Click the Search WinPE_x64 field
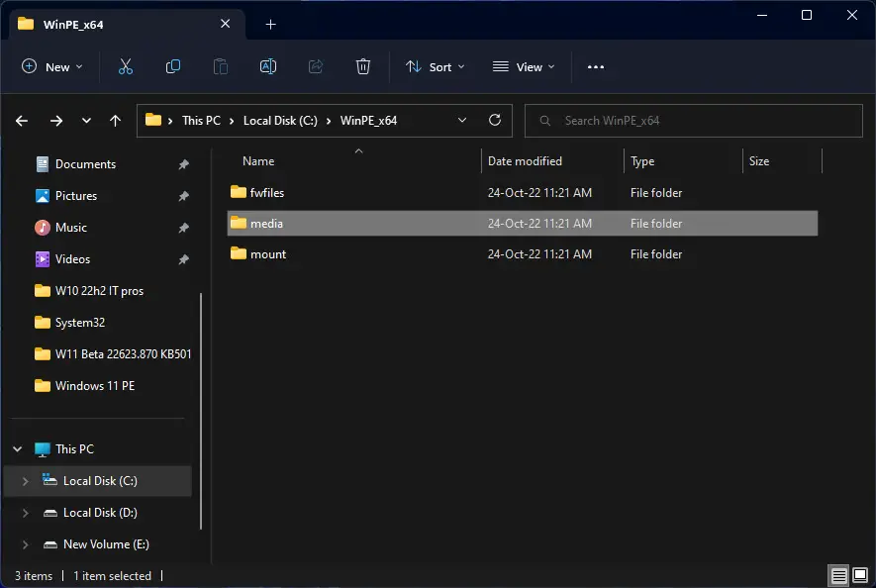Image resolution: width=876 pixels, height=588 pixels. (x=693, y=121)
